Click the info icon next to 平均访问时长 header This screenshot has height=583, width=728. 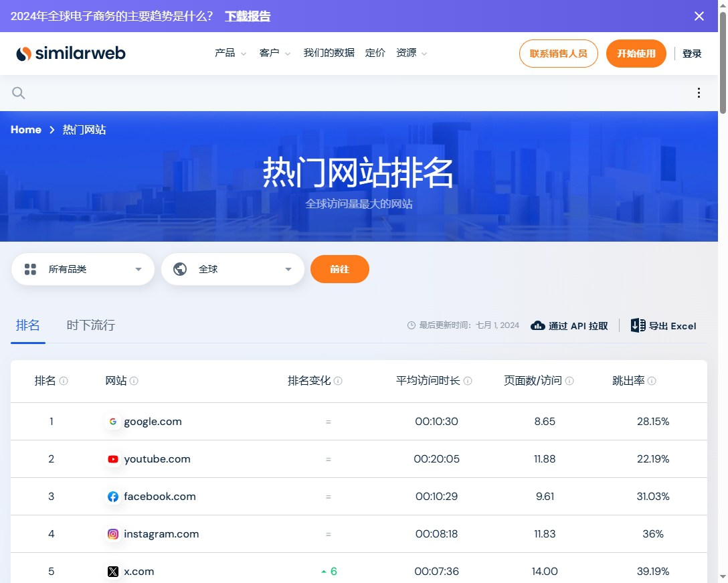[468, 381]
